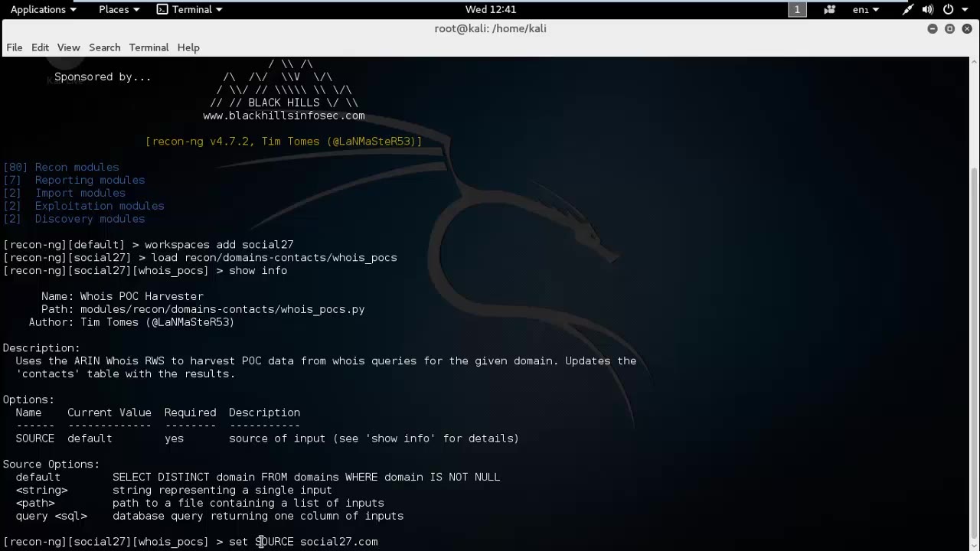Open the en1 keyboard layout dropdown

pos(865,9)
